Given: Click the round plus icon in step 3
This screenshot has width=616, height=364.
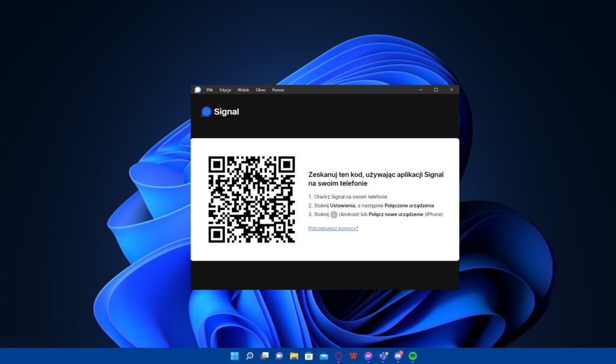Looking at the screenshot, I should click(x=334, y=215).
